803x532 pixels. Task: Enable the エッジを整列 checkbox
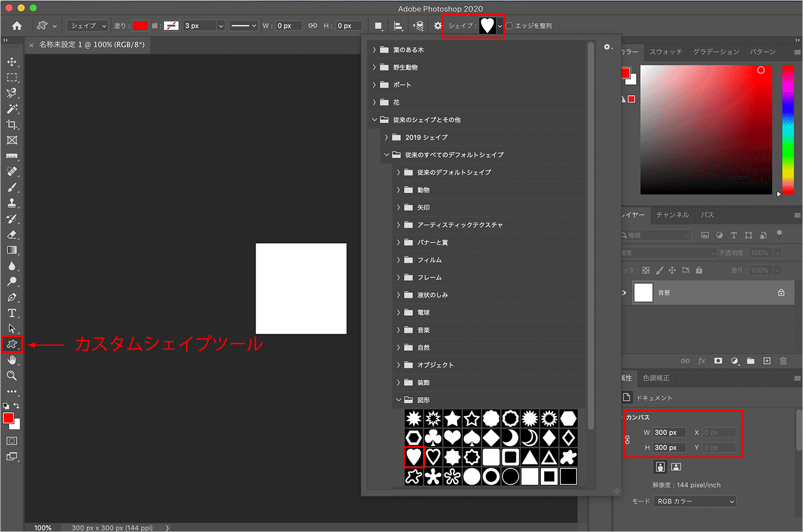(509, 26)
